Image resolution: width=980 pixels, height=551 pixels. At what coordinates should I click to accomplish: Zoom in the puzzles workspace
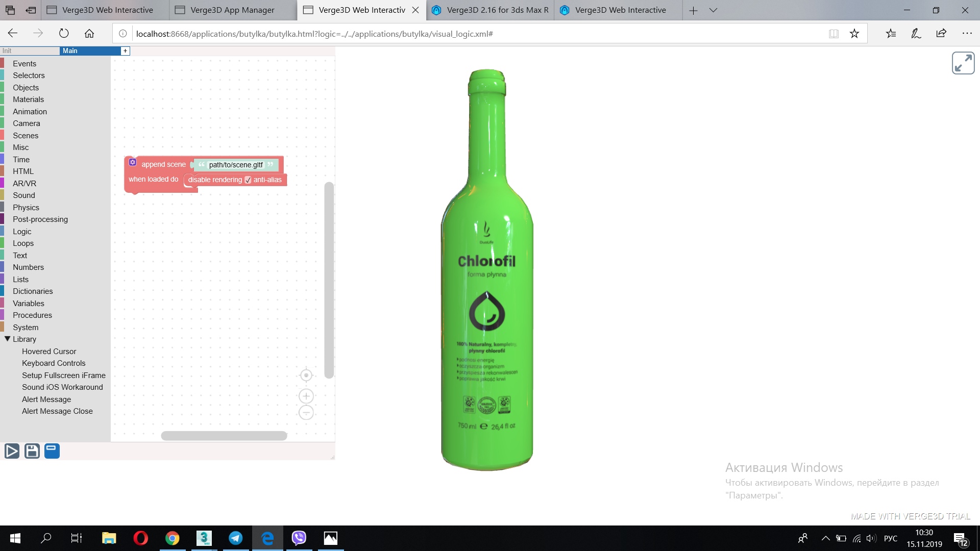tap(306, 396)
